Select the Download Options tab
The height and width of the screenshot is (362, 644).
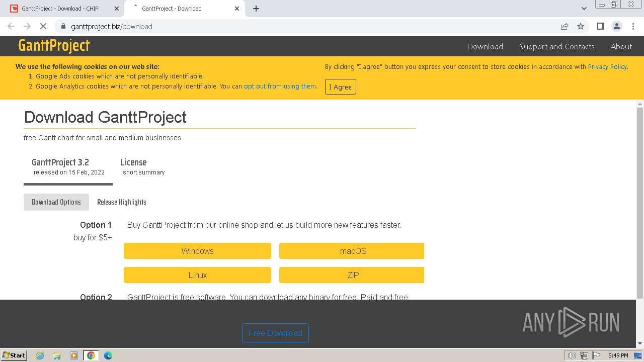(x=56, y=202)
